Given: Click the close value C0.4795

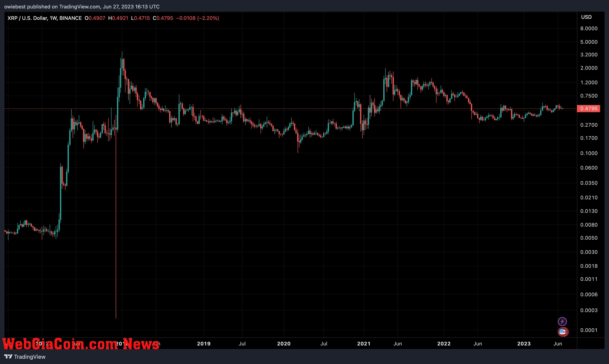Looking at the screenshot, I should click(x=163, y=18).
